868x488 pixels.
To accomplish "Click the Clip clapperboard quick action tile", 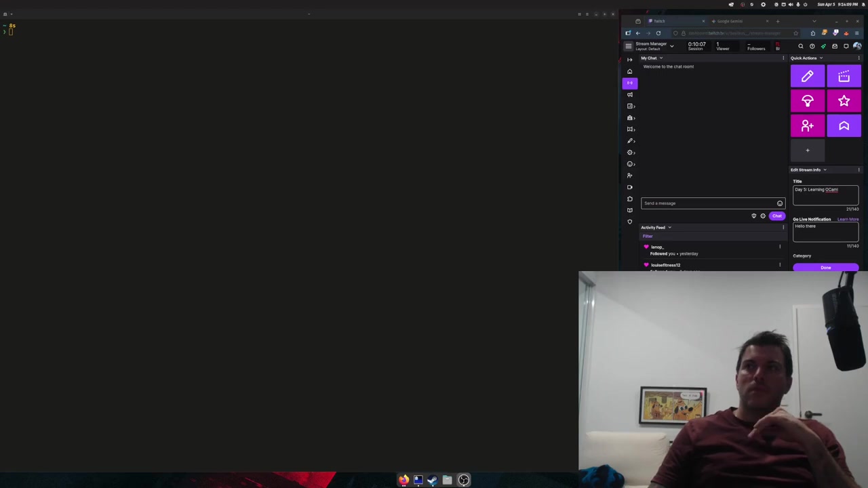I will [x=844, y=77].
